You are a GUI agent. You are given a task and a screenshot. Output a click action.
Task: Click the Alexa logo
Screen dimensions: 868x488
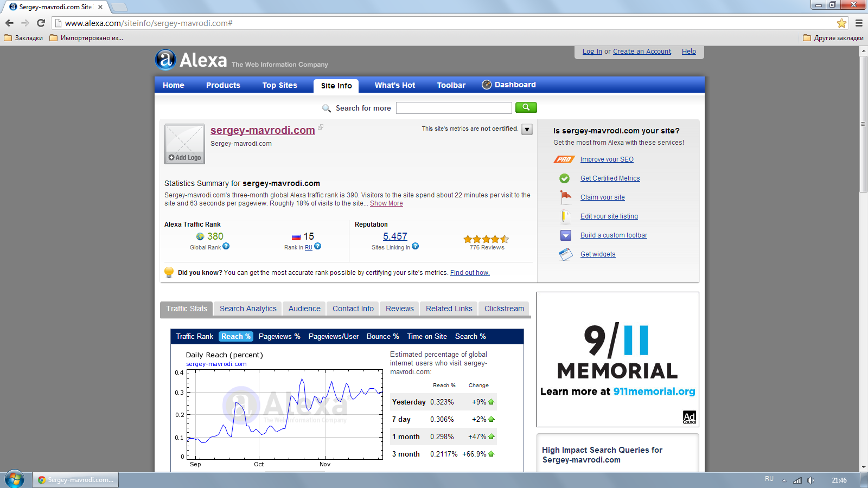coord(190,60)
